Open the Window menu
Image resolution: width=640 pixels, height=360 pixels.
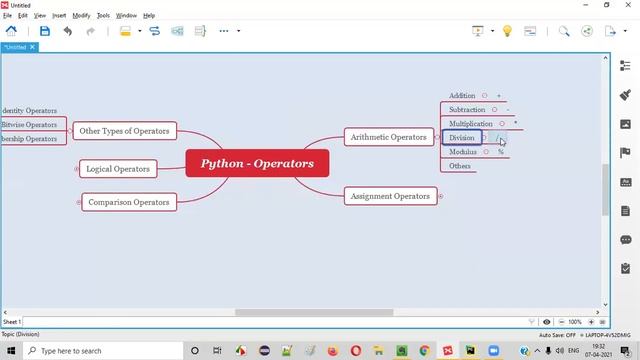point(126,16)
